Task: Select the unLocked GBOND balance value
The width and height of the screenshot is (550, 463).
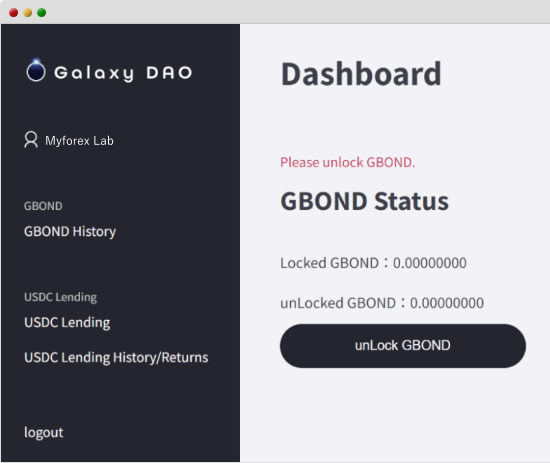Action: 447,303
